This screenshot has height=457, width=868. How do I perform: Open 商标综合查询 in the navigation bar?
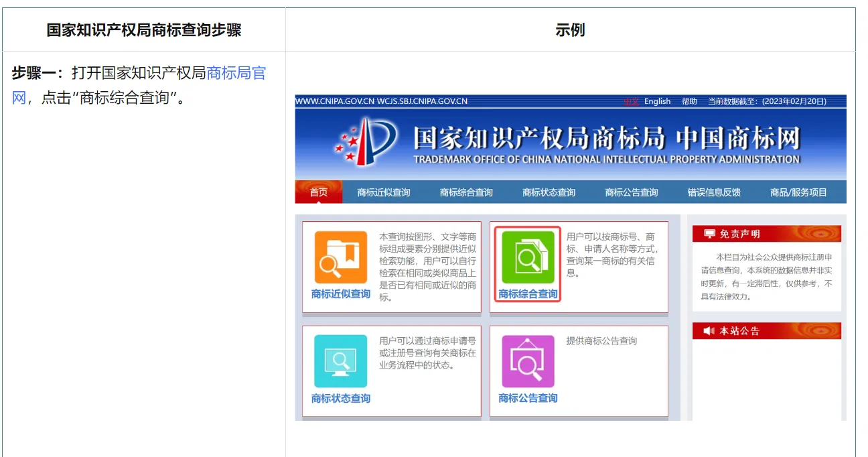coord(466,192)
